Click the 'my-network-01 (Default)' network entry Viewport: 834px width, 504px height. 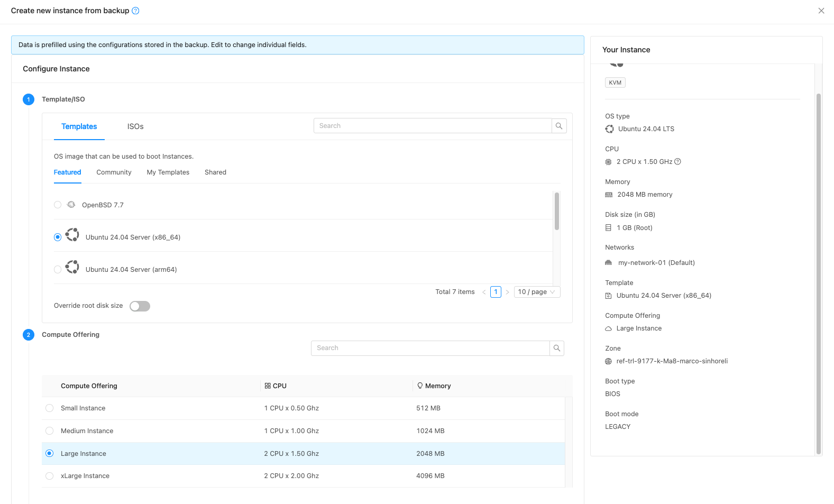tap(656, 263)
